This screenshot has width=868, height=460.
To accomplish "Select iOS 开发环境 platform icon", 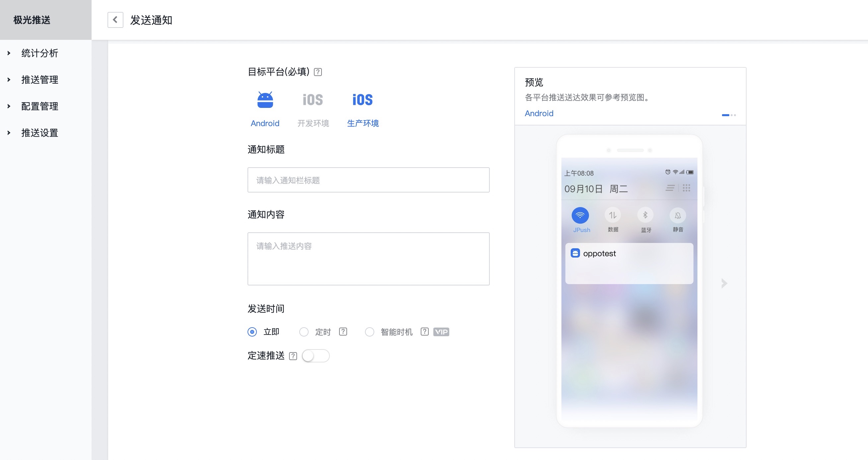I will [x=313, y=100].
